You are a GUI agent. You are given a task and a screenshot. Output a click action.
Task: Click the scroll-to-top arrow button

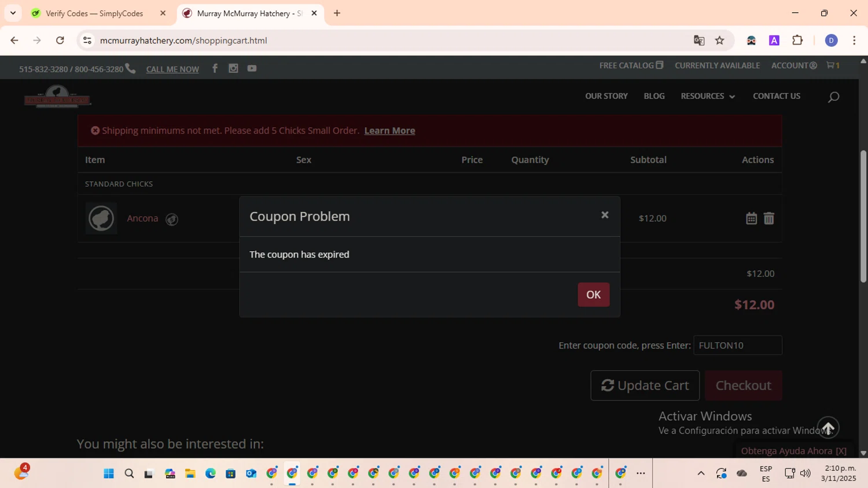point(828,428)
